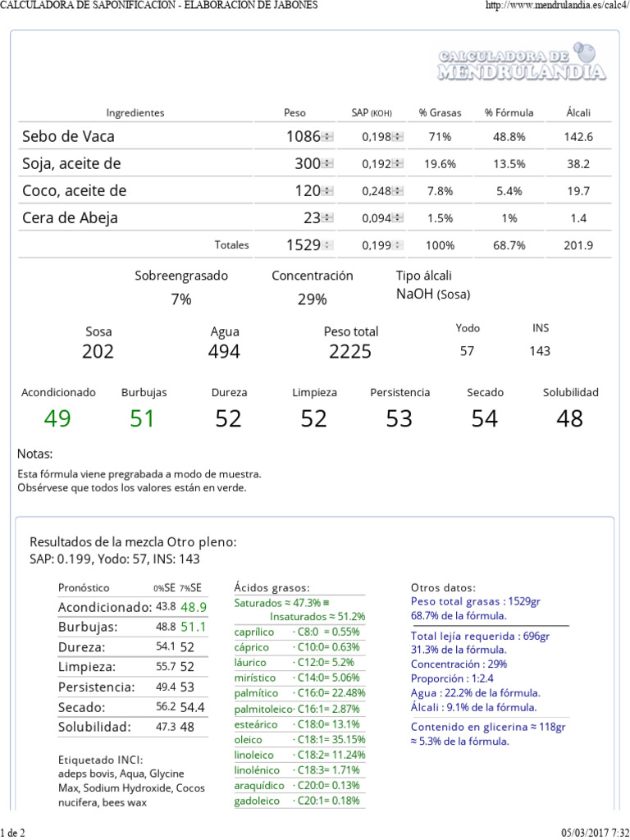The height and width of the screenshot is (840, 630).
Task: Click the green Acondicionado value 49
Action: (x=57, y=418)
